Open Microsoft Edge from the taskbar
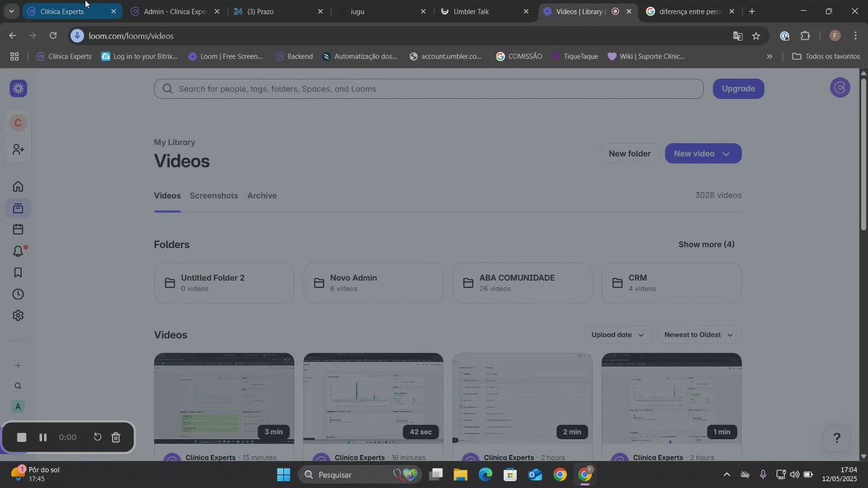Image resolution: width=868 pixels, height=488 pixels. [x=486, y=474]
